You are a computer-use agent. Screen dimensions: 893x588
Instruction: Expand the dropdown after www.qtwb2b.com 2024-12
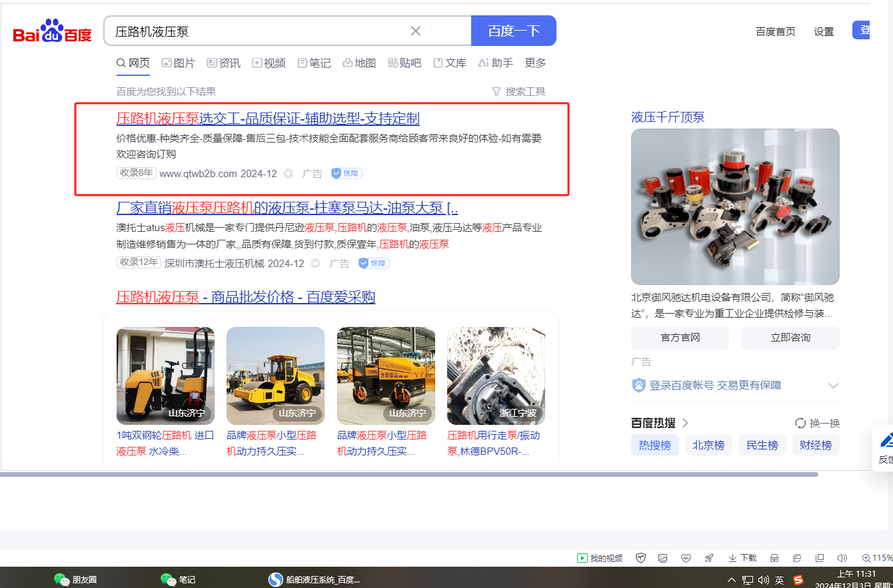289,174
